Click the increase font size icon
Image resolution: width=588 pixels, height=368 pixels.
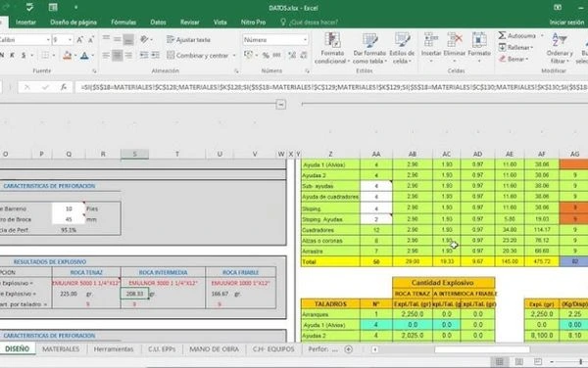pos(80,40)
